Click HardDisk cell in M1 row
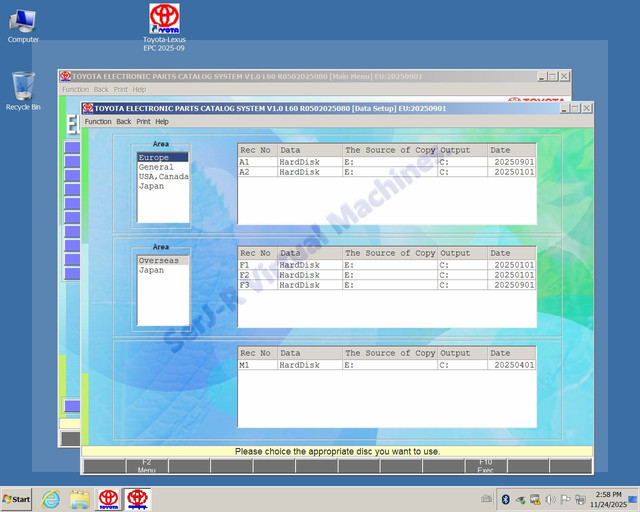640x512 pixels. coord(310,365)
